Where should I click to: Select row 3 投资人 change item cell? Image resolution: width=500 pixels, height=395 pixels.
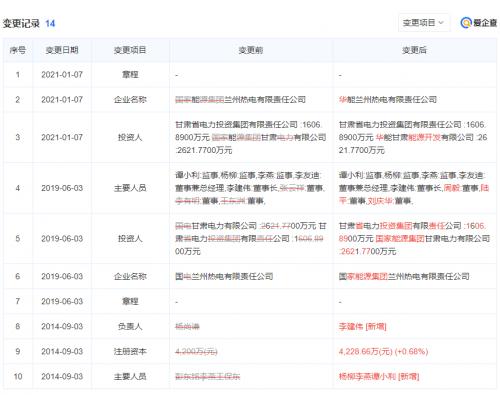[x=130, y=137]
